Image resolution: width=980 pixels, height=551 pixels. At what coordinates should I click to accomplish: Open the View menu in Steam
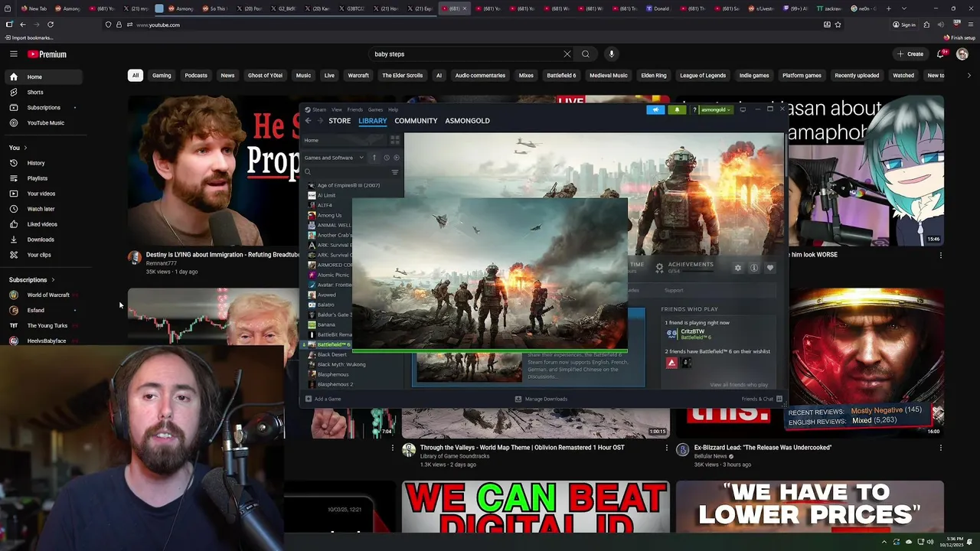click(337, 109)
